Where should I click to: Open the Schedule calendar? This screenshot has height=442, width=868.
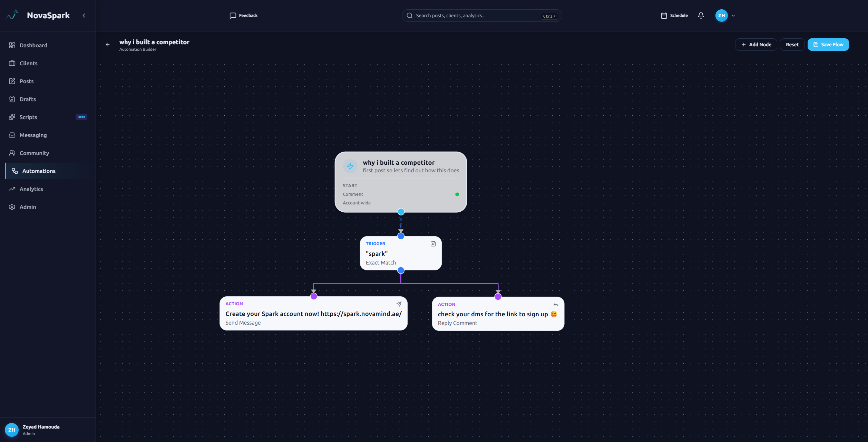pyautogui.click(x=674, y=16)
